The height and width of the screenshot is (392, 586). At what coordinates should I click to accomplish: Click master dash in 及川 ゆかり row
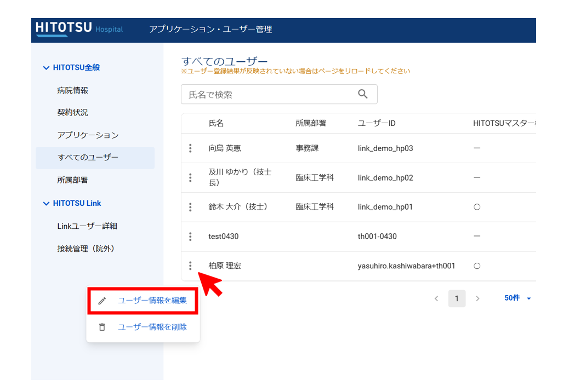(477, 178)
